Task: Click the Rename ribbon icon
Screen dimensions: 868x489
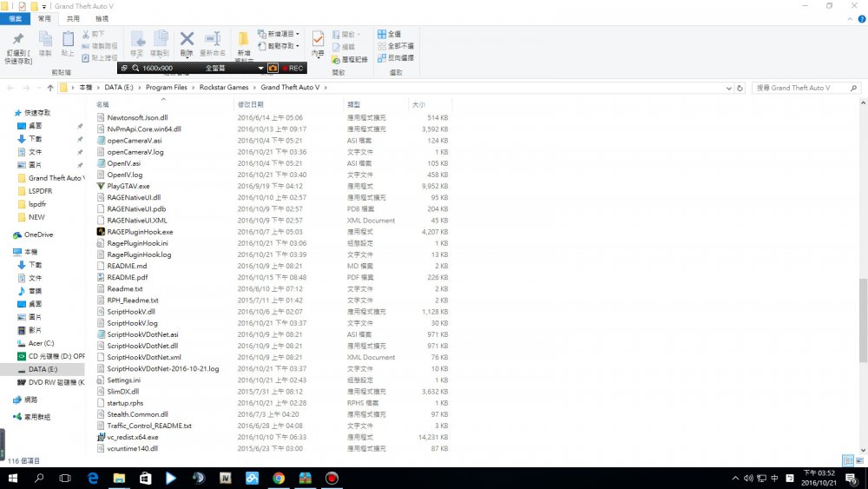Action: coord(213,39)
